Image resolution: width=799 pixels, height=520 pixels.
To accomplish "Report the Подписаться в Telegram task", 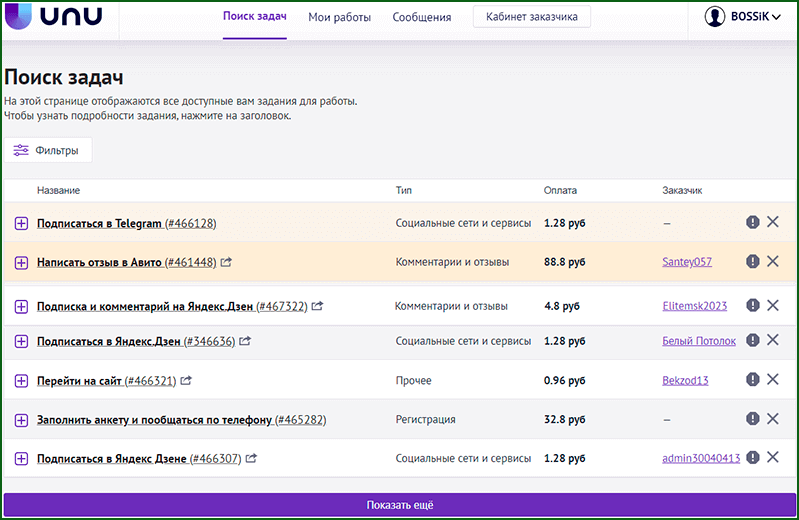I will [753, 222].
